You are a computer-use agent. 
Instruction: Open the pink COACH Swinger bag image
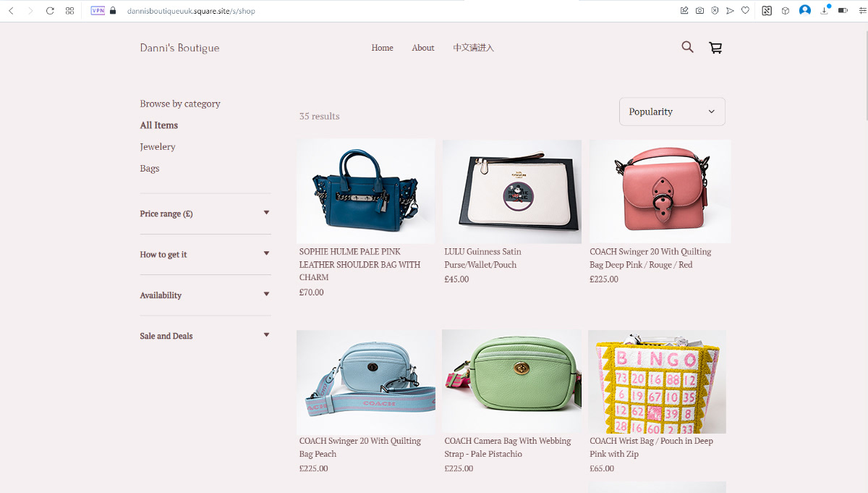(660, 191)
